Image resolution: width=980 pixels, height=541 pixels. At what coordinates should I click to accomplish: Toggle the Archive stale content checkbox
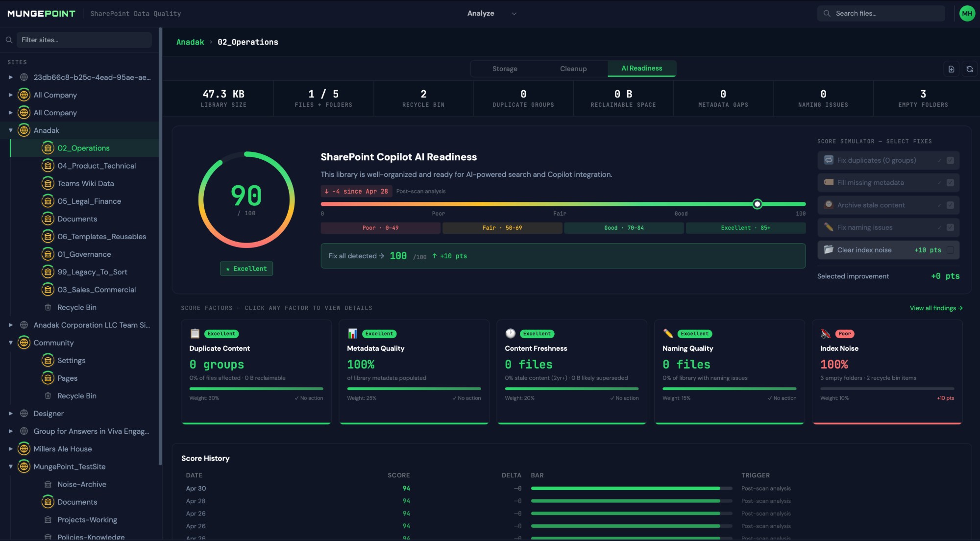pos(950,205)
